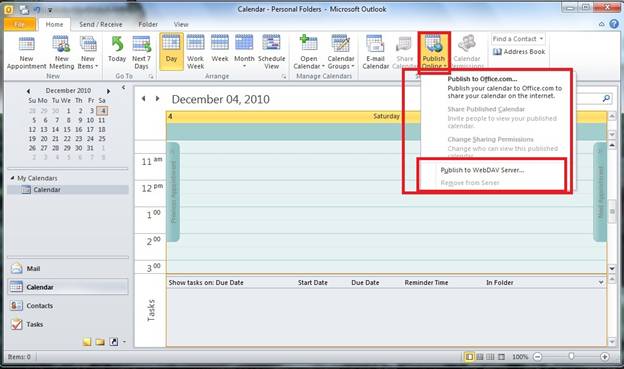Click the zoom out minus button
Image resolution: width=624 pixels, height=369 pixels.
pyautogui.click(x=537, y=357)
